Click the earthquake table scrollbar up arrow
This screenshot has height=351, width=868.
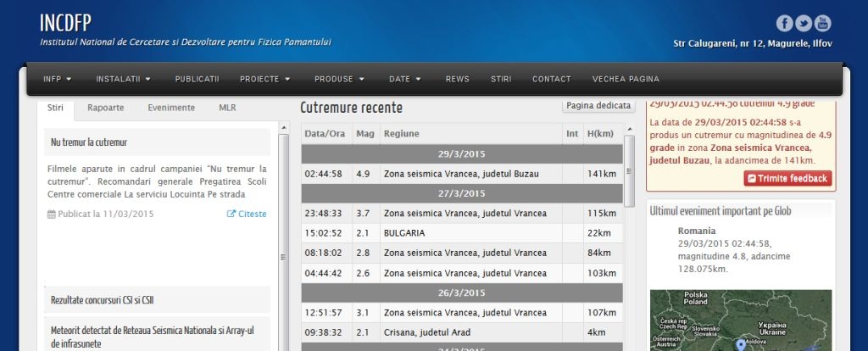629,129
